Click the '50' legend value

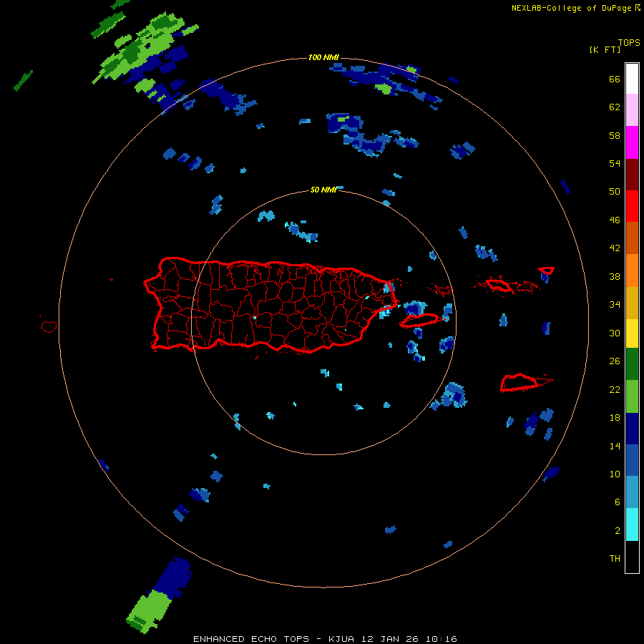click(x=615, y=192)
